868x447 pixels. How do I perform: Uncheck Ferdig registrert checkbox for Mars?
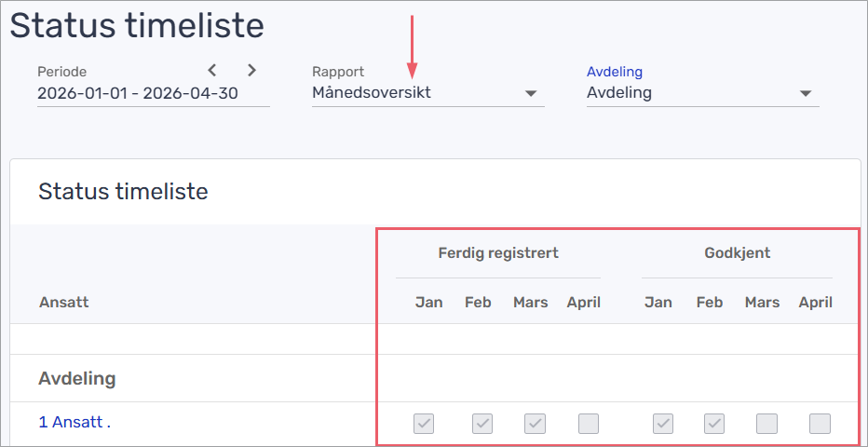point(535,424)
